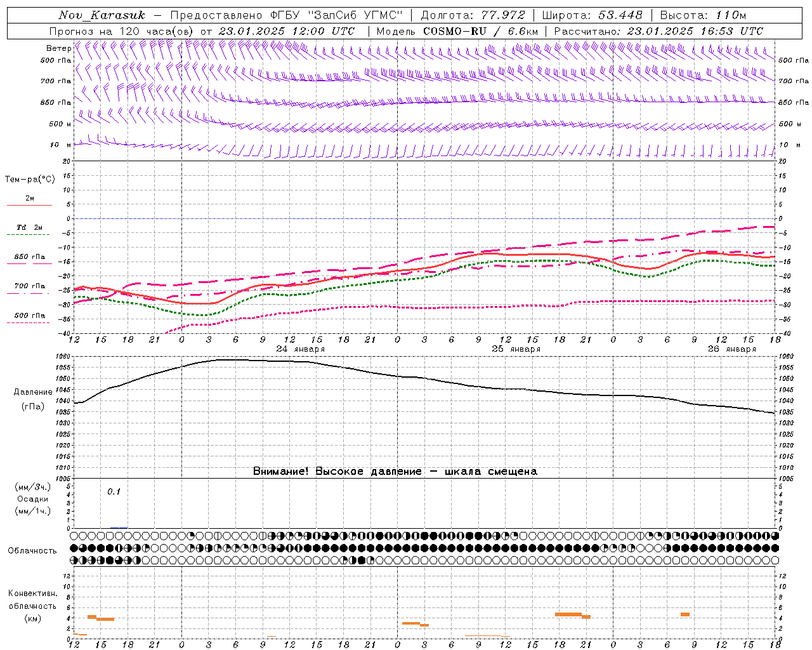Viewport: 812px width, 650px height.
Task: Click the (км) unit under convective облачность
Action: click(32, 618)
